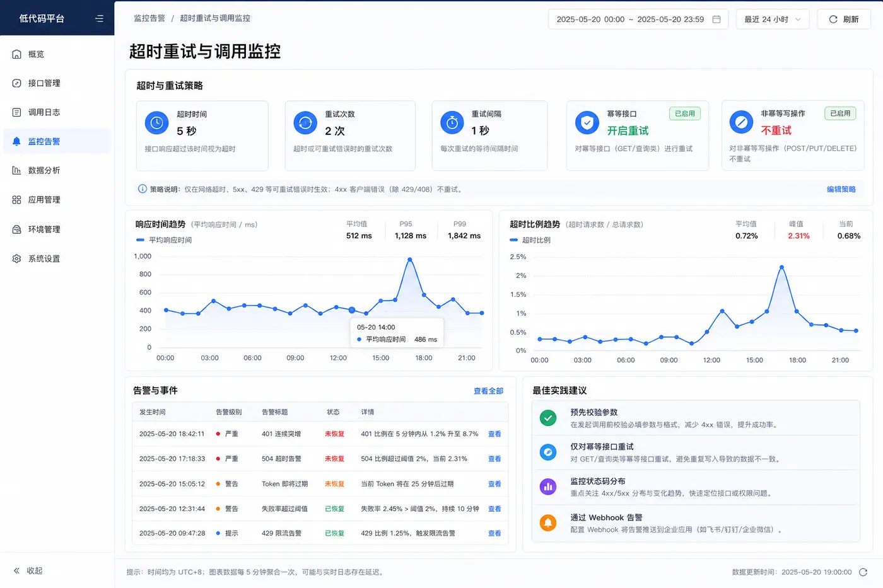Toggle the sidebar hamburger menu icon
Image resolution: width=883 pixels, height=588 pixels.
click(99, 18)
